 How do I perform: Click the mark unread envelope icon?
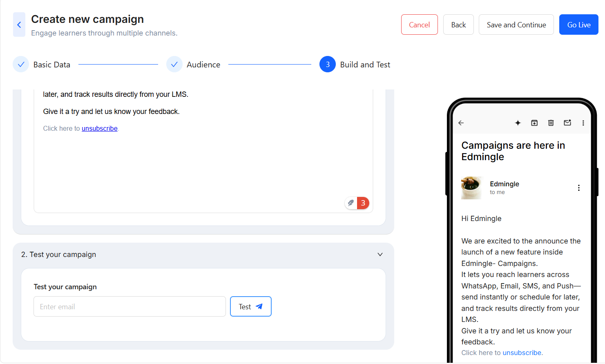click(x=567, y=123)
